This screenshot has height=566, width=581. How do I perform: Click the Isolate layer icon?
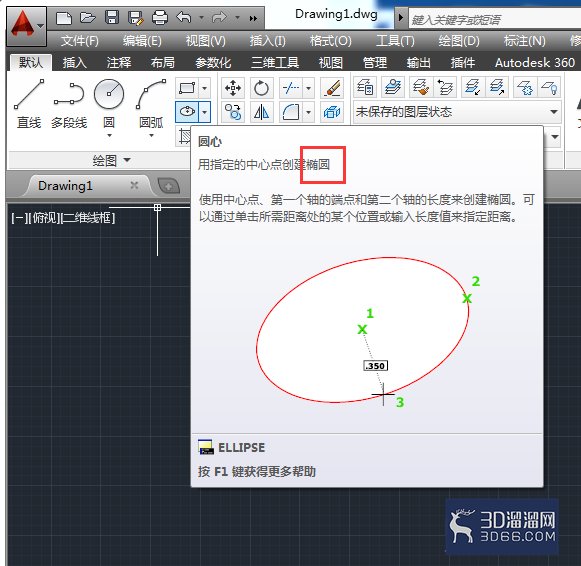coord(472,87)
